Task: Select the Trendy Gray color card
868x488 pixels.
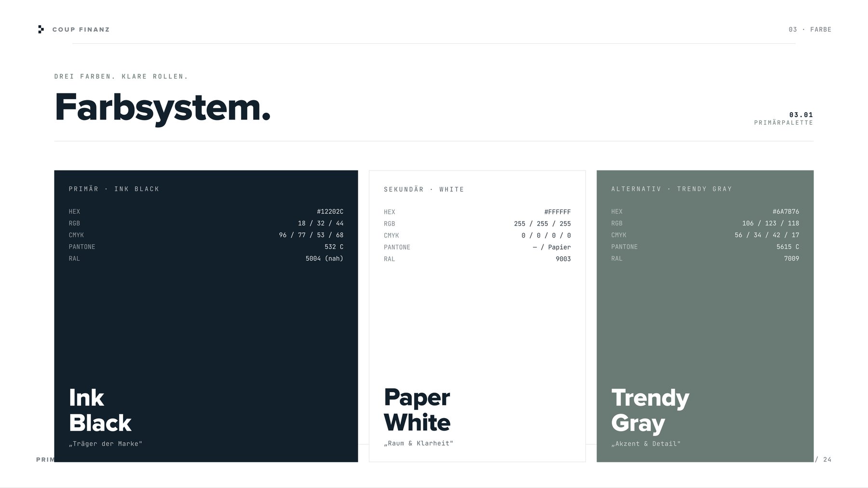Action: pyautogui.click(x=705, y=316)
